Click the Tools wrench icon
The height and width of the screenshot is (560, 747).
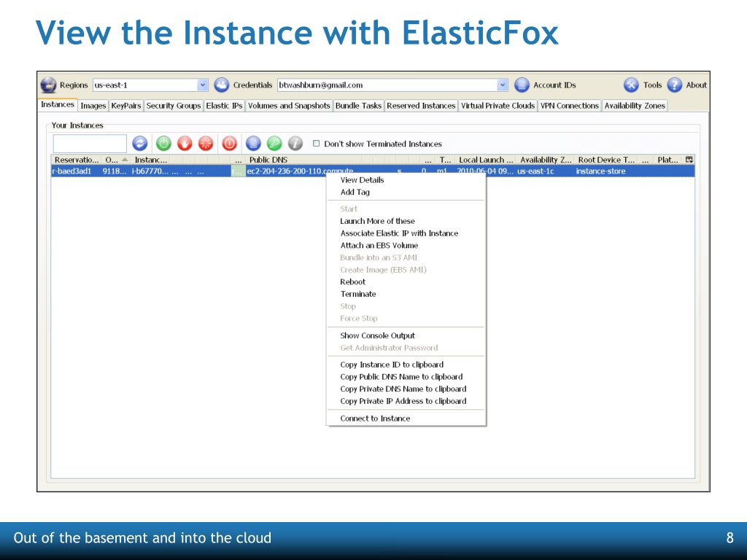pyautogui.click(x=631, y=85)
